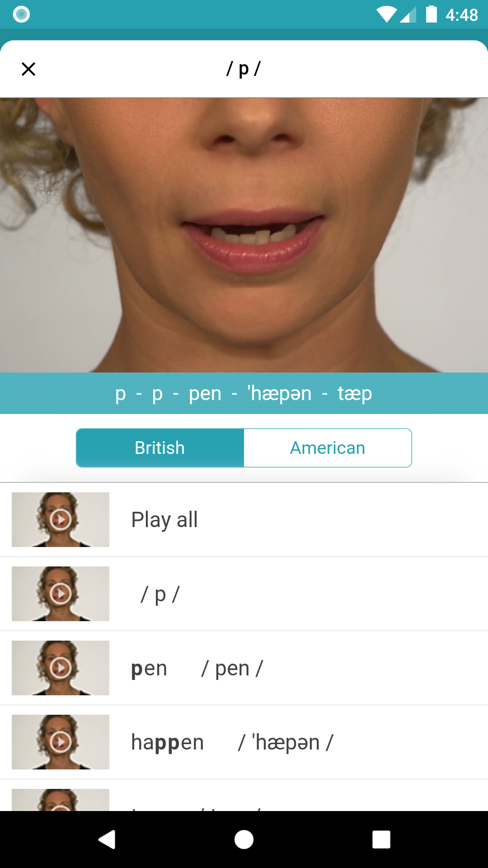The height and width of the screenshot is (868, 488).
Task: Switch to American accent
Action: click(x=328, y=448)
